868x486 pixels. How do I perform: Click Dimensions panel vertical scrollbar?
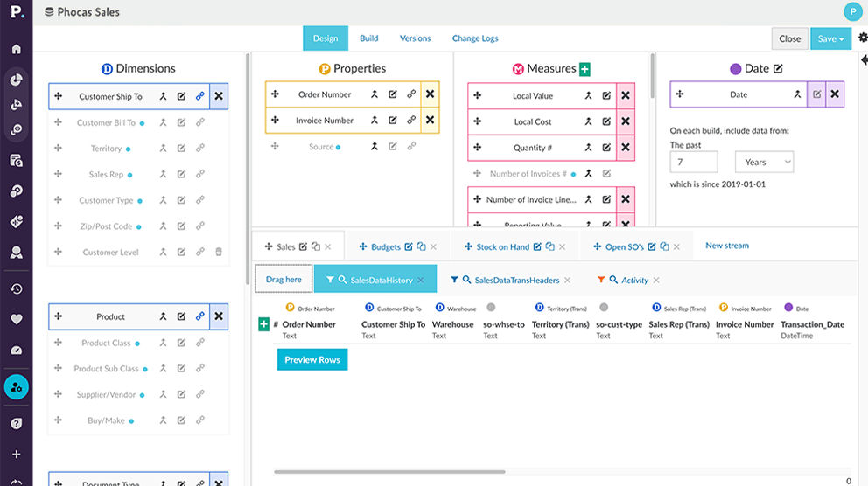(248, 169)
